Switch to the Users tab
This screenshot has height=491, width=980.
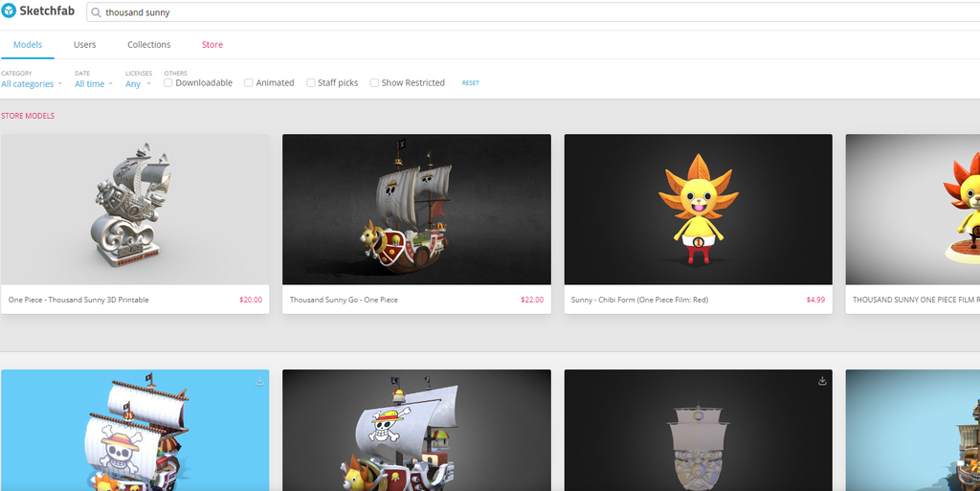pyautogui.click(x=84, y=44)
